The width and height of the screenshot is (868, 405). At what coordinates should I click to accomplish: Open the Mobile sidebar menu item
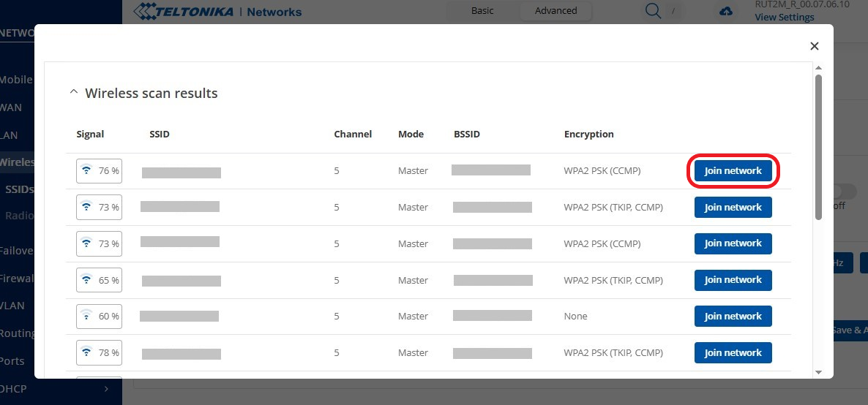point(16,80)
